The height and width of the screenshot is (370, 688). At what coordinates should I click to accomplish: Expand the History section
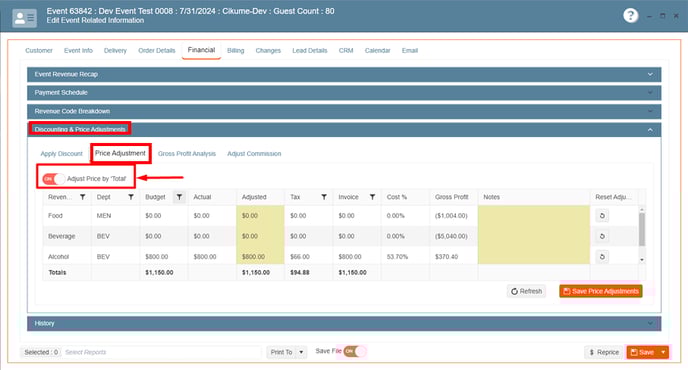(x=344, y=323)
